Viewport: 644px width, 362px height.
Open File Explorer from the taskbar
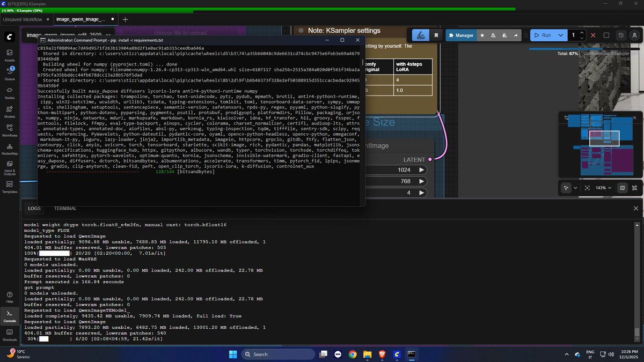(368, 354)
